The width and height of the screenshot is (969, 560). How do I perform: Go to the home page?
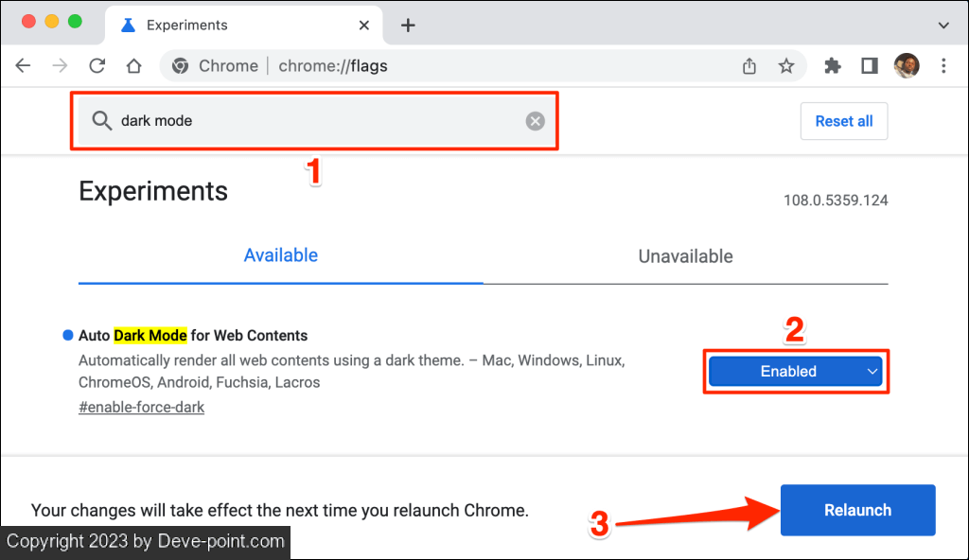coord(133,66)
